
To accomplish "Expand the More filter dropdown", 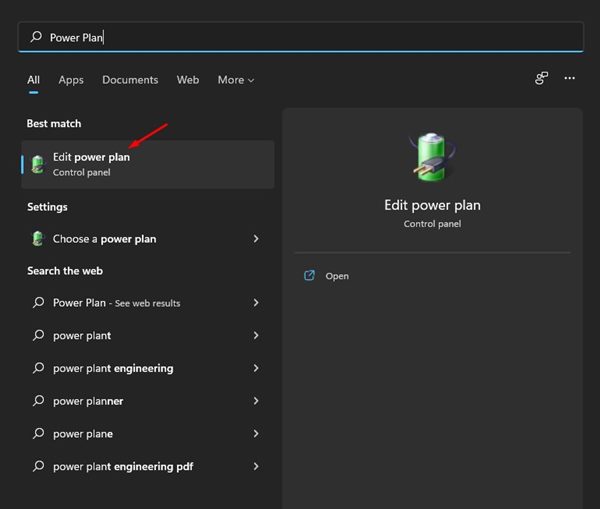I will click(236, 80).
